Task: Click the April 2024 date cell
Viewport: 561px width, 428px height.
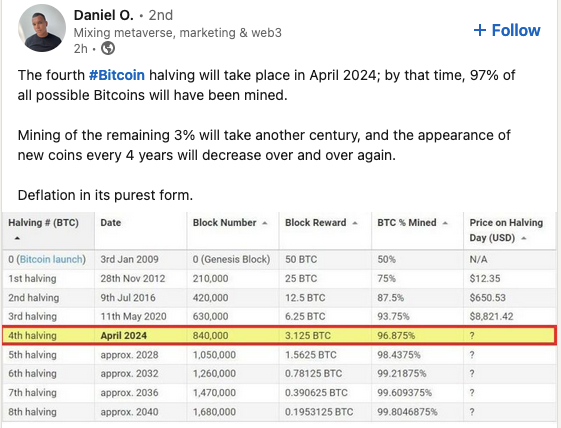Action: [123, 336]
